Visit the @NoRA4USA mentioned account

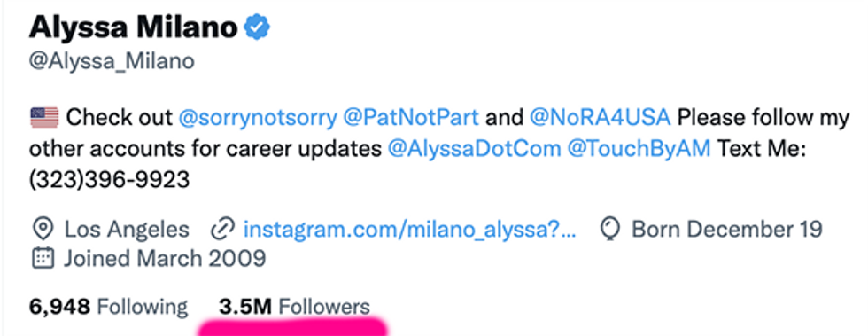601,118
